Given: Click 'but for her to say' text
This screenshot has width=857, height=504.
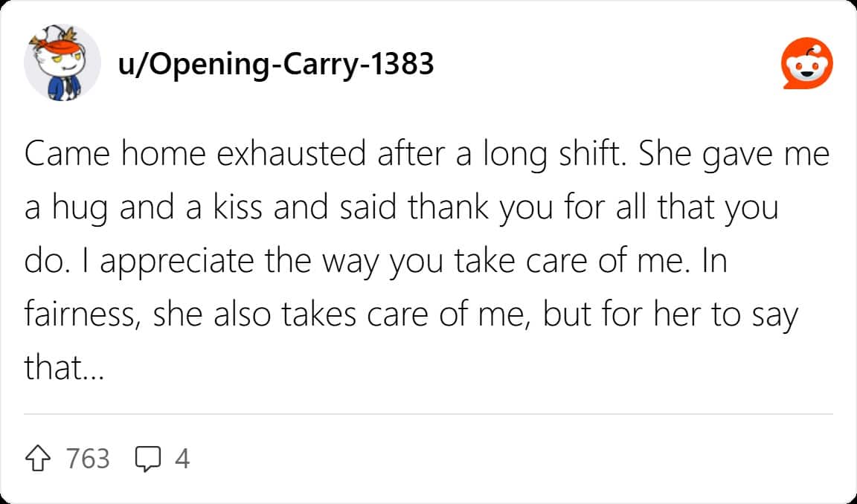Looking at the screenshot, I should 670,316.
